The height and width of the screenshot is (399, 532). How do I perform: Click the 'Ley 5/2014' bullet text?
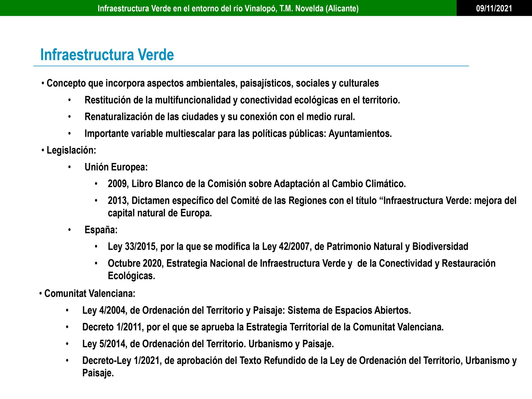tap(208, 344)
